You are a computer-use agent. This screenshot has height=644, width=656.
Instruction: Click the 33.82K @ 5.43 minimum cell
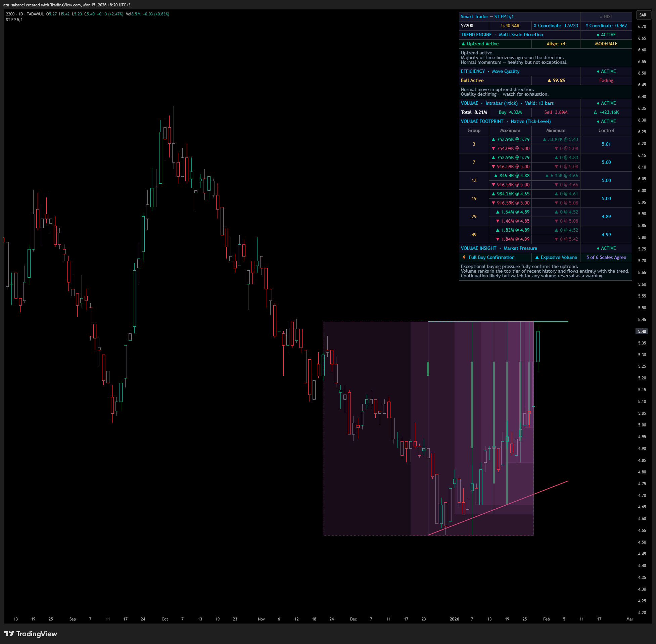coord(556,139)
